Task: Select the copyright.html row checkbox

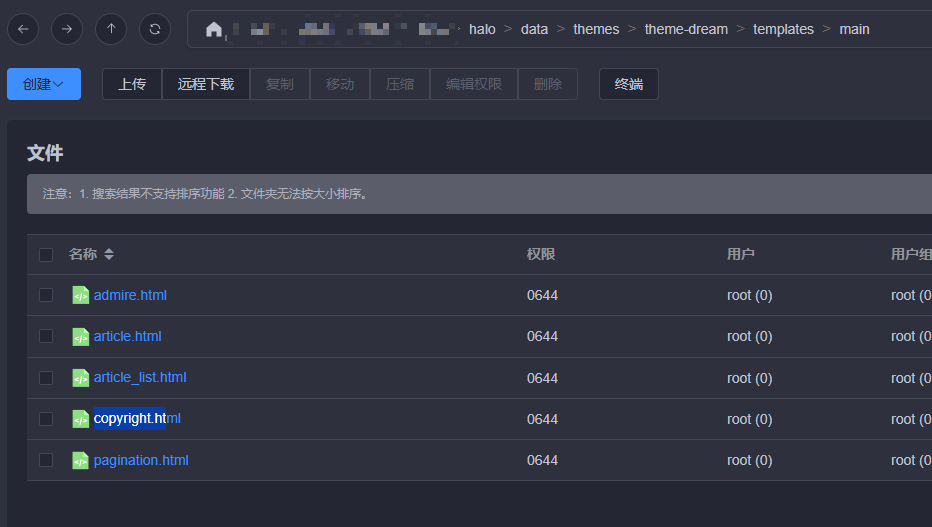Action: tap(46, 419)
